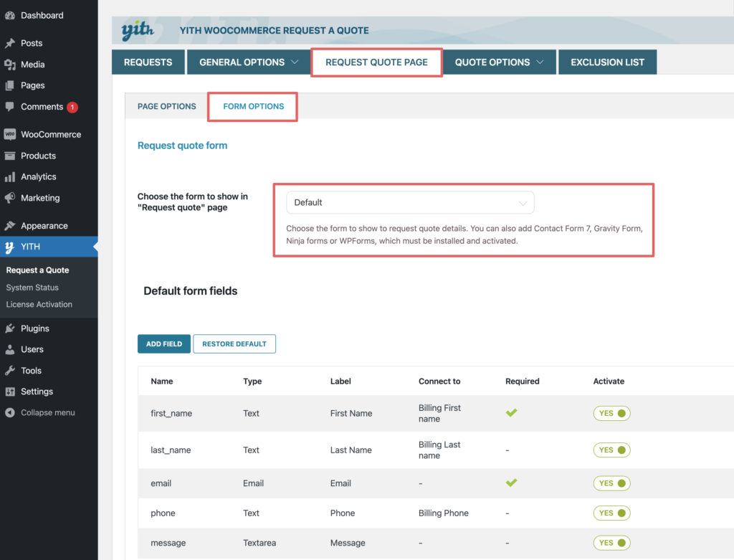Click the YITH logo icon in sidebar
The width and height of the screenshot is (734, 560).
(x=10, y=247)
